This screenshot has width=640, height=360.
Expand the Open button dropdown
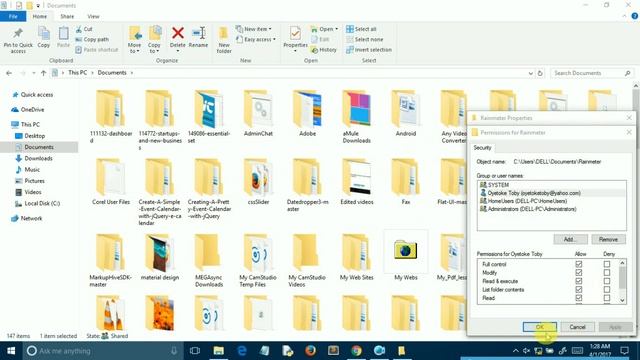336,29
